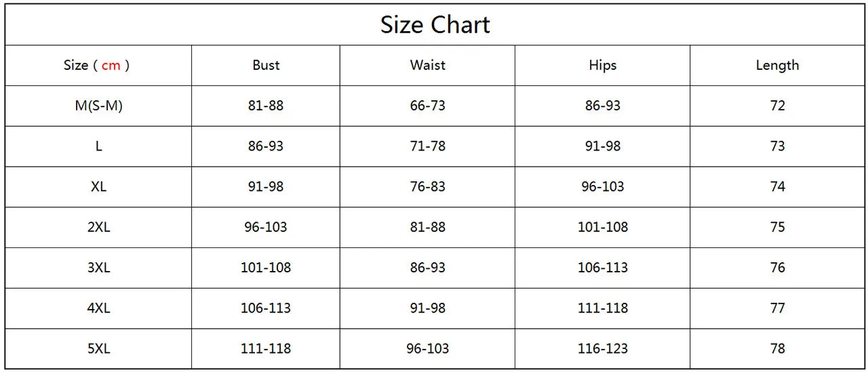
Task: Select the 5XL size row label
Action: click(x=98, y=348)
